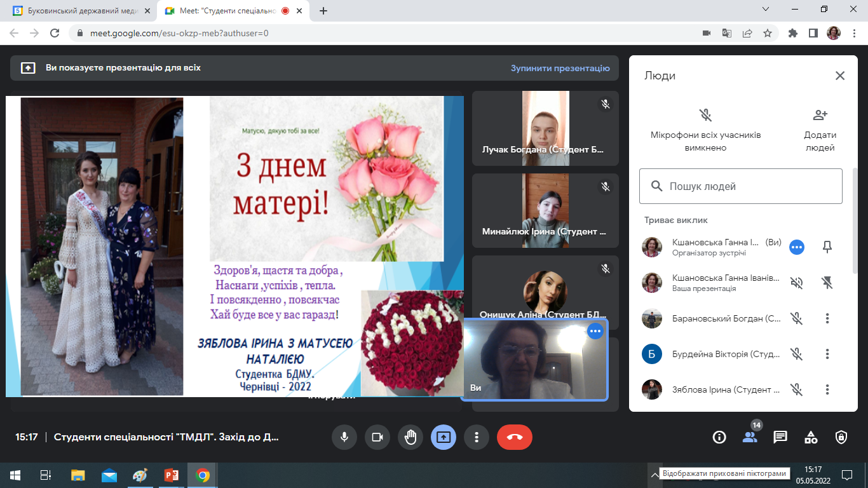
Task: Open Chrome three-dot menu
Action: coord(855,33)
